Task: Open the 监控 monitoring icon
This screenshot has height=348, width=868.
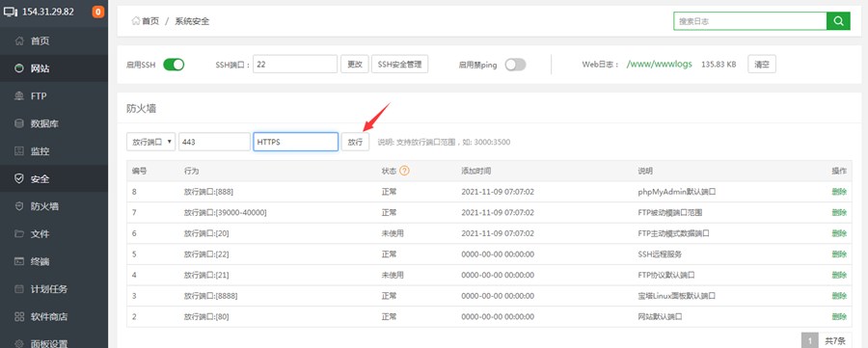Action: click(x=19, y=151)
